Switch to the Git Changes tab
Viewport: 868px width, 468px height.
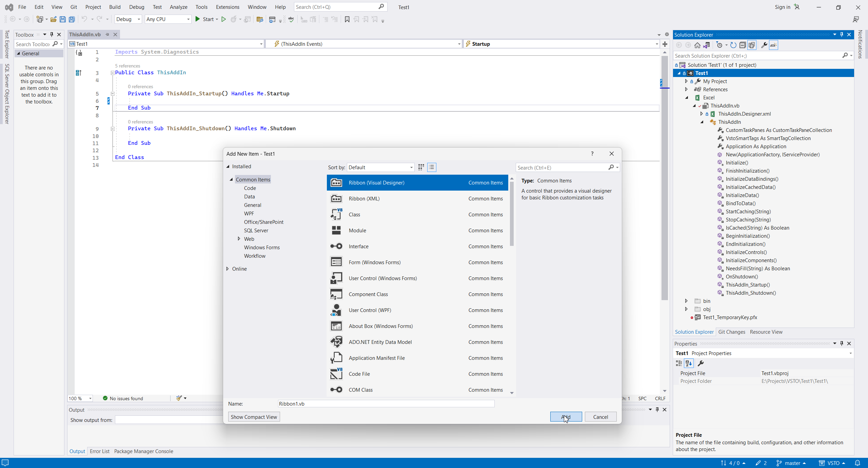pos(731,332)
